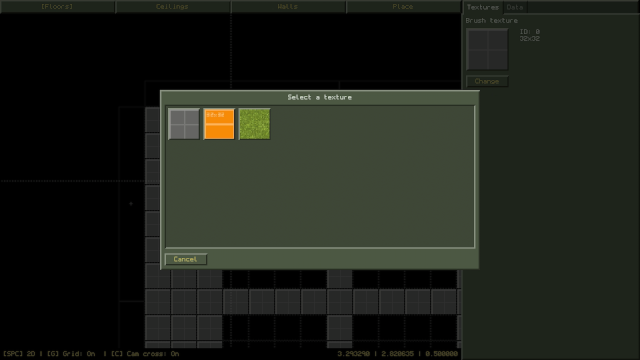The width and height of the screenshot is (640, 360).
Task: Select the Textures panel tab
Action: (483, 7)
